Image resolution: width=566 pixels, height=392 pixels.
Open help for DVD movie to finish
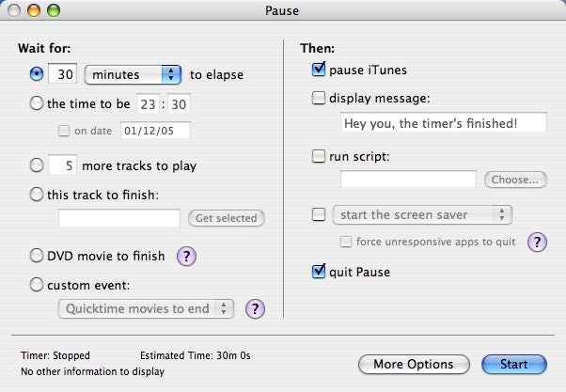point(186,257)
